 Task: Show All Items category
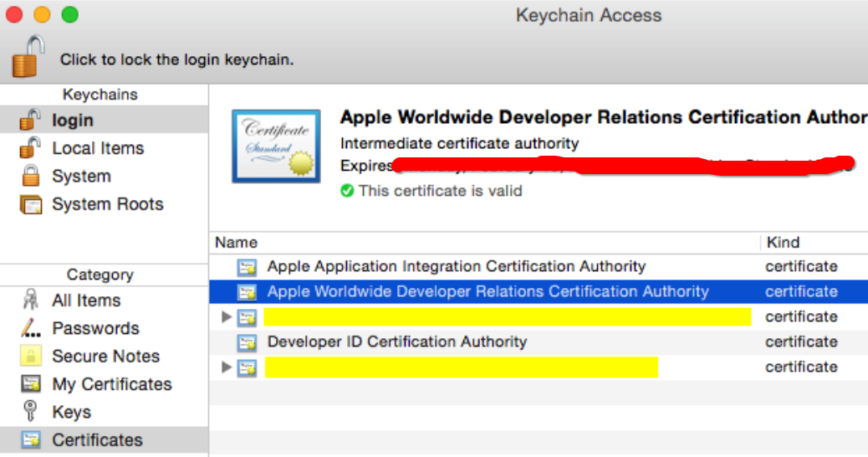(85, 300)
